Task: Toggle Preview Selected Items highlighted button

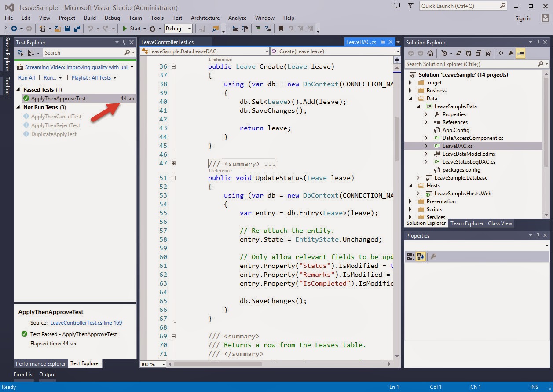Action: 520,53
